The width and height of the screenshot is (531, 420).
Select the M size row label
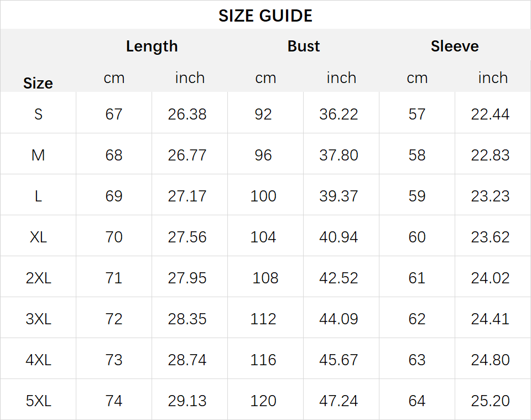click(38, 155)
